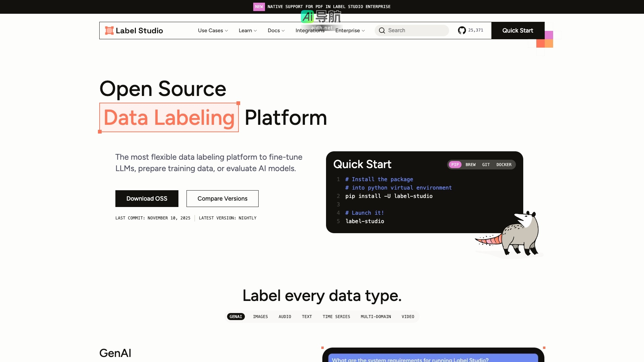Expand the Enterprise dropdown
644x362 pixels.
pos(350,31)
